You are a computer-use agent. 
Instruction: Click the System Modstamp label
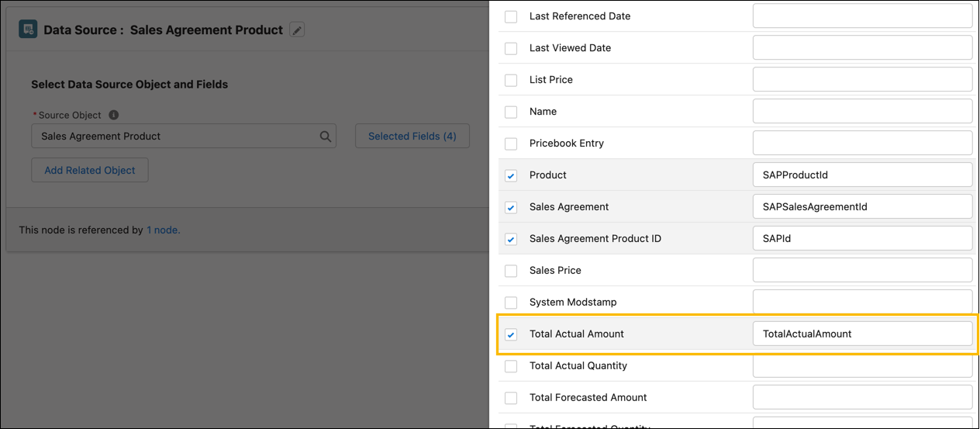(x=573, y=303)
